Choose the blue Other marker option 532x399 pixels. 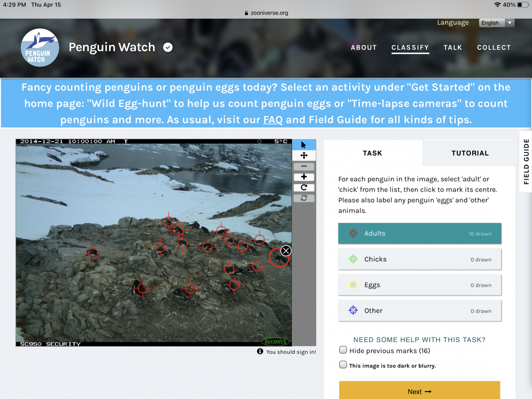(x=420, y=311)
